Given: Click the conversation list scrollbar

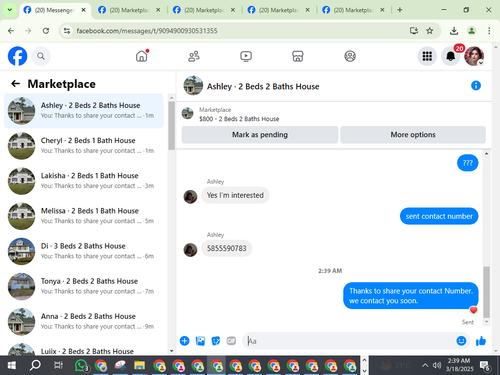Looking at the screenshot, I should 171,125.
